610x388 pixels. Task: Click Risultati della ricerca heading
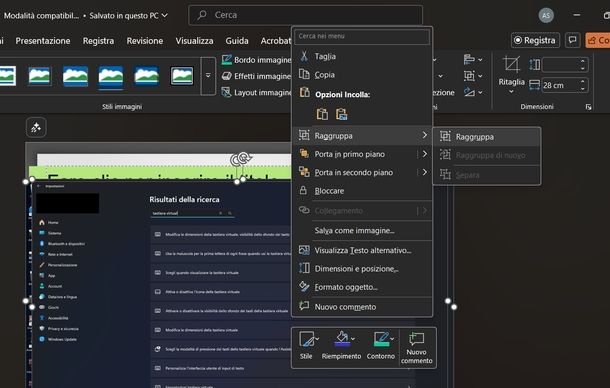coord(184,200)
